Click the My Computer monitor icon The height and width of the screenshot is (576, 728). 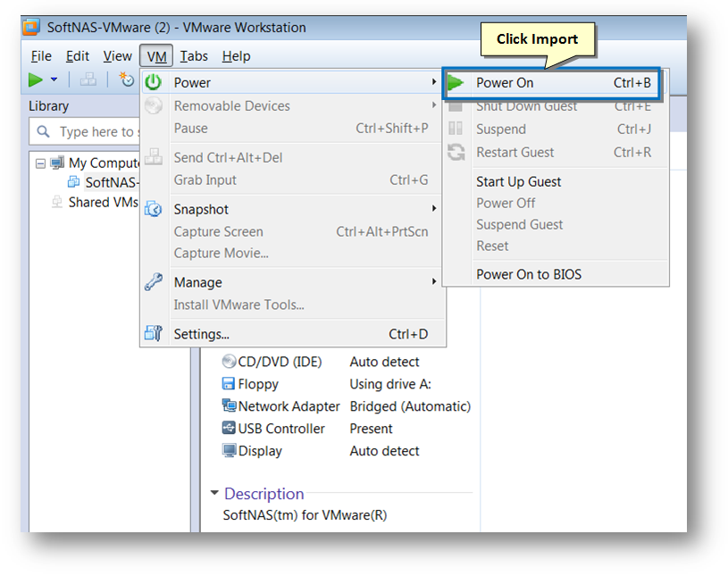click(x=57, y=163)
